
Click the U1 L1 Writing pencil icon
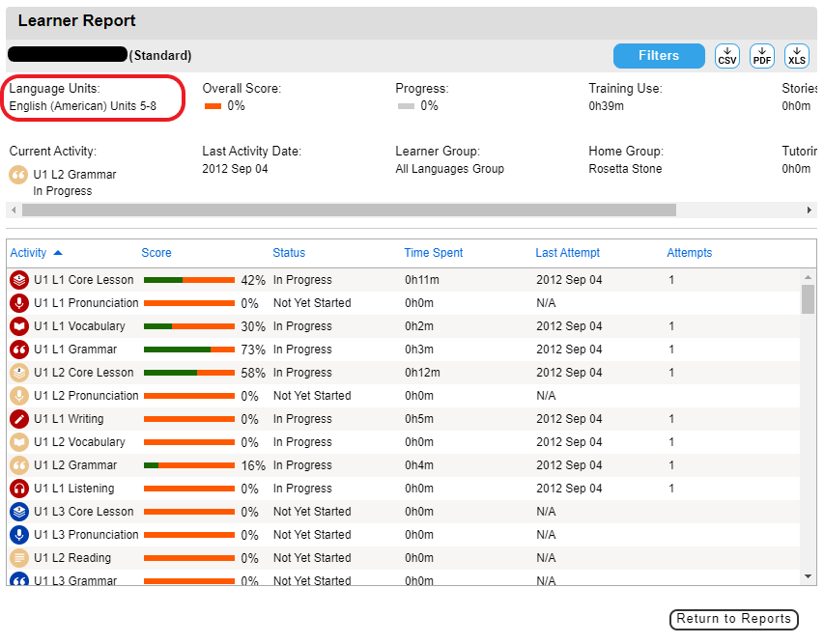click(20, 418)
